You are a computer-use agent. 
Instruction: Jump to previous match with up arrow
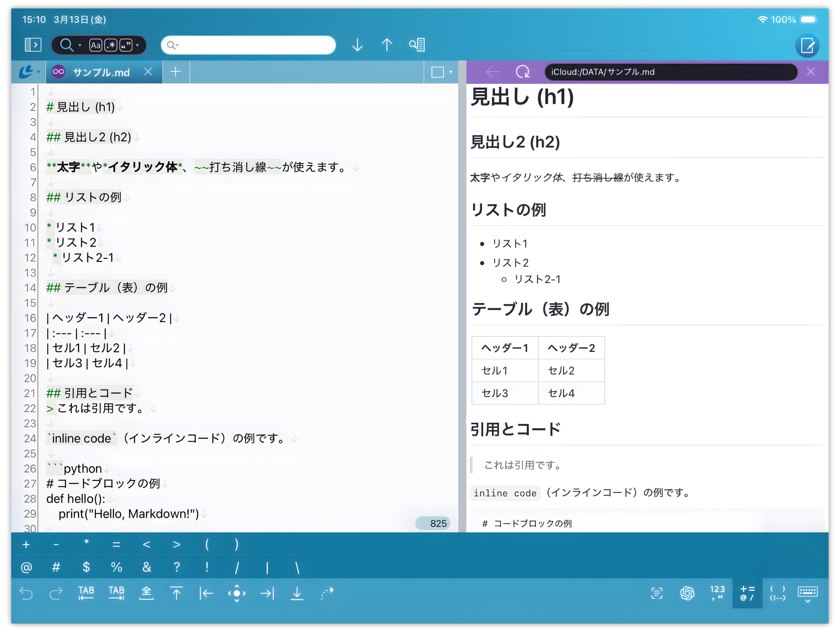point(387,45)
